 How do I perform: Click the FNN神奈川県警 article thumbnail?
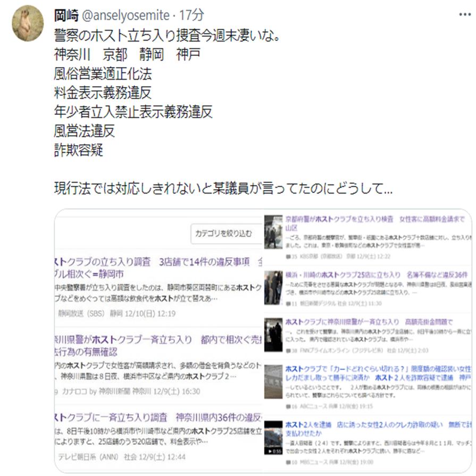click(273, 335)
